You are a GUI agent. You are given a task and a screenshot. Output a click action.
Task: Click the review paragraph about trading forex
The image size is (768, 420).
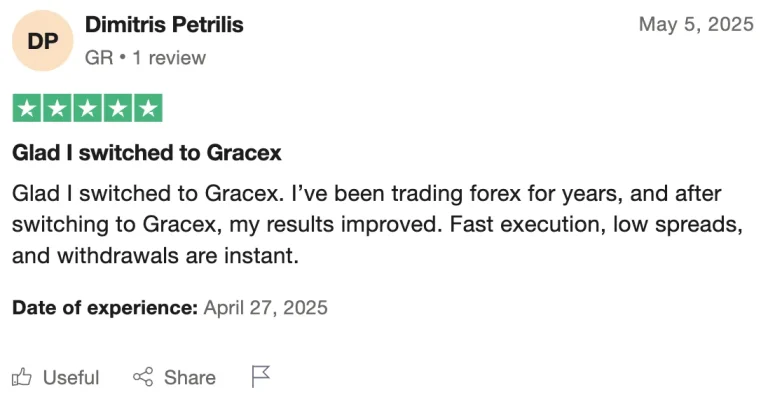378,224
